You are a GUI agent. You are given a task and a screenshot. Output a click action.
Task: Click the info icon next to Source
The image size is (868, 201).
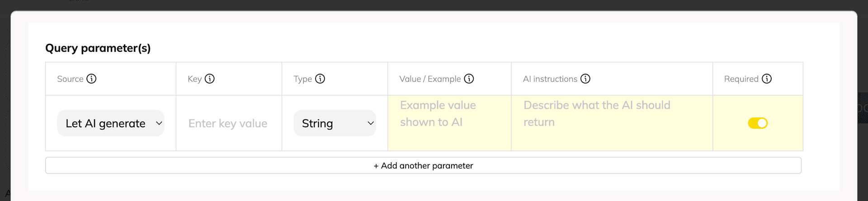coord(91,79)
